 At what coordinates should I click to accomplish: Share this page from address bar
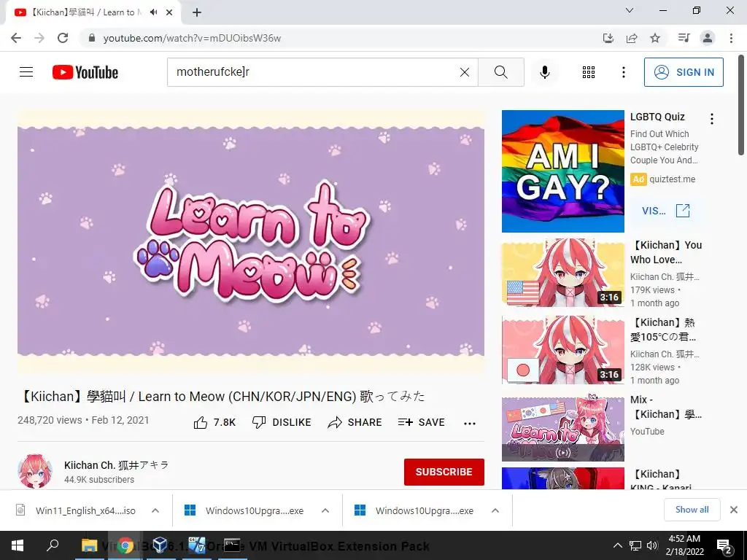click(632, 38)
